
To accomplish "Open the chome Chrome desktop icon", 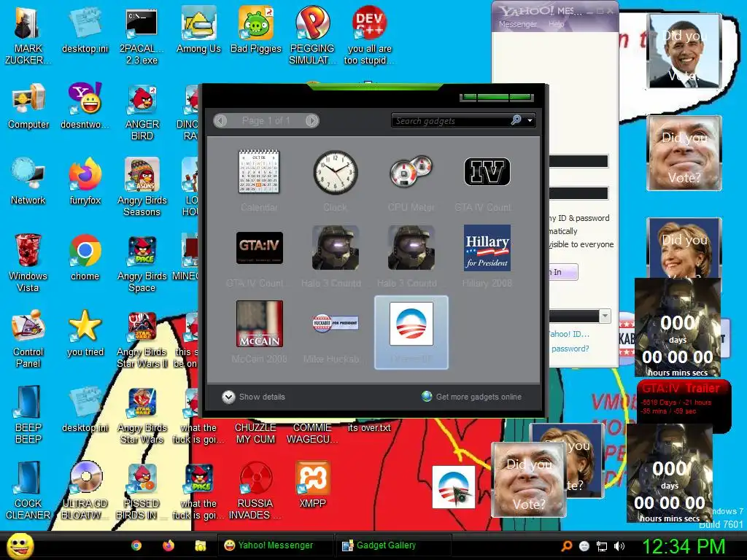I will tap(85, 258).
